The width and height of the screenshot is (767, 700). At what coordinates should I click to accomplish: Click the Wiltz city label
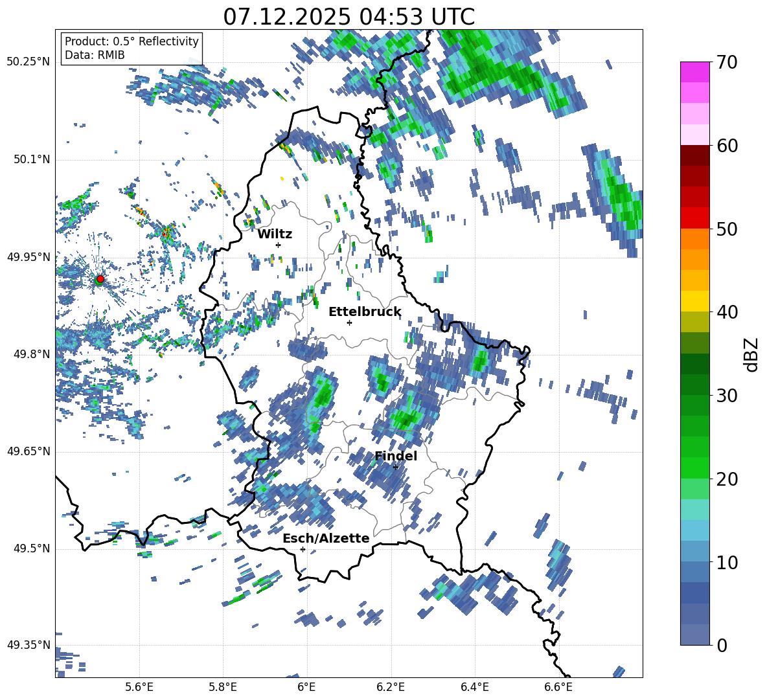(x=275, y=234)
